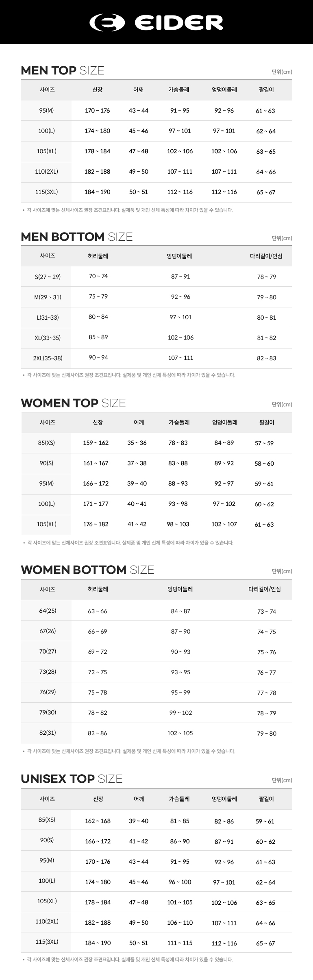Select the MEN BOTTOM SIZE heading
This screenshot has height=980, width=313.
pos(77,237)
